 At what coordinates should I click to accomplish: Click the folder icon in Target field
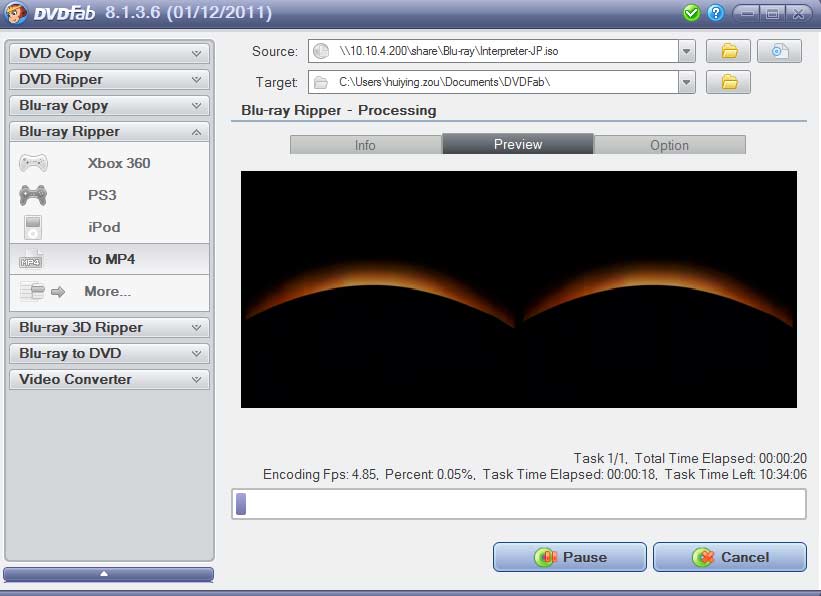321,82
